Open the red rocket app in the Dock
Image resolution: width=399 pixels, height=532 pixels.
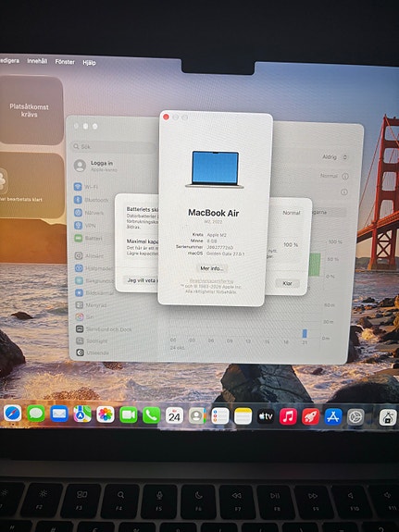[310, 417]
